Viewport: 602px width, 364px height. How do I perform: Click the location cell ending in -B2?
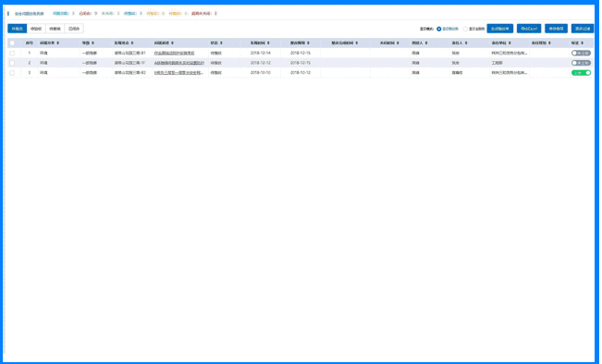129,72
